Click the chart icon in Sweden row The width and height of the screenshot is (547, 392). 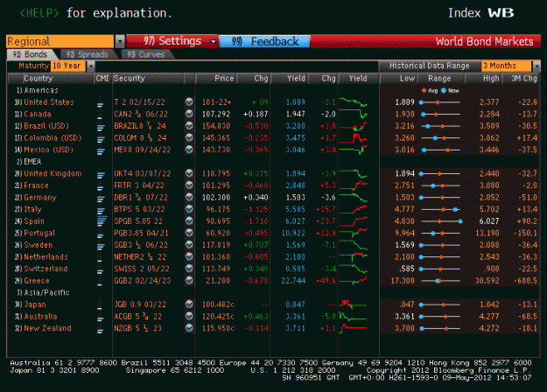click(x=189, y=244)
